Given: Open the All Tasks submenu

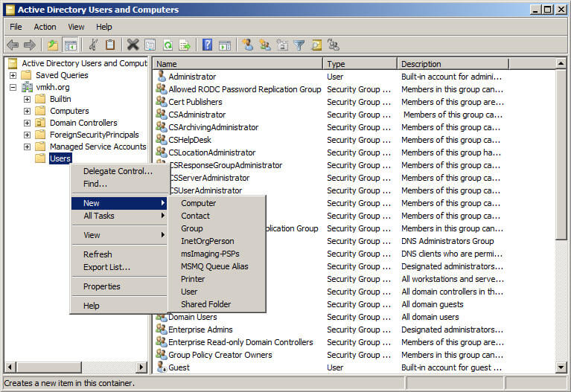Looking at the screenshot, I should (x=119, y=216).
